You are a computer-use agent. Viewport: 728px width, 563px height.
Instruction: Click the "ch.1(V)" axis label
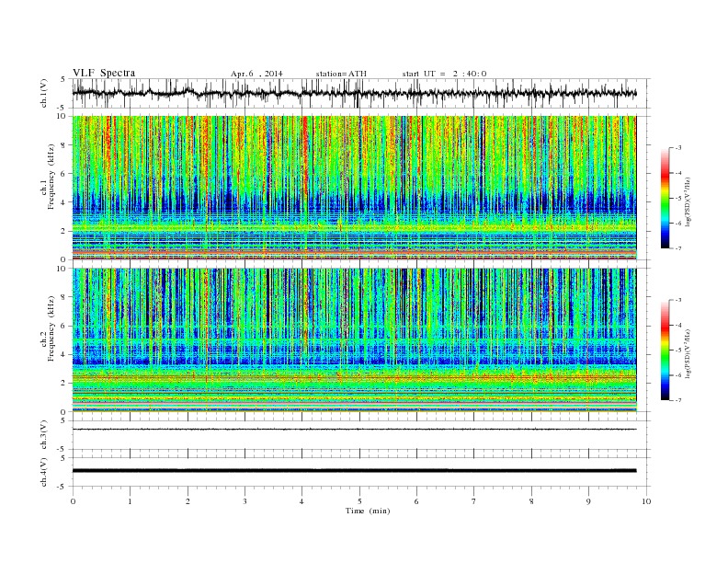[x=44, y=93]
